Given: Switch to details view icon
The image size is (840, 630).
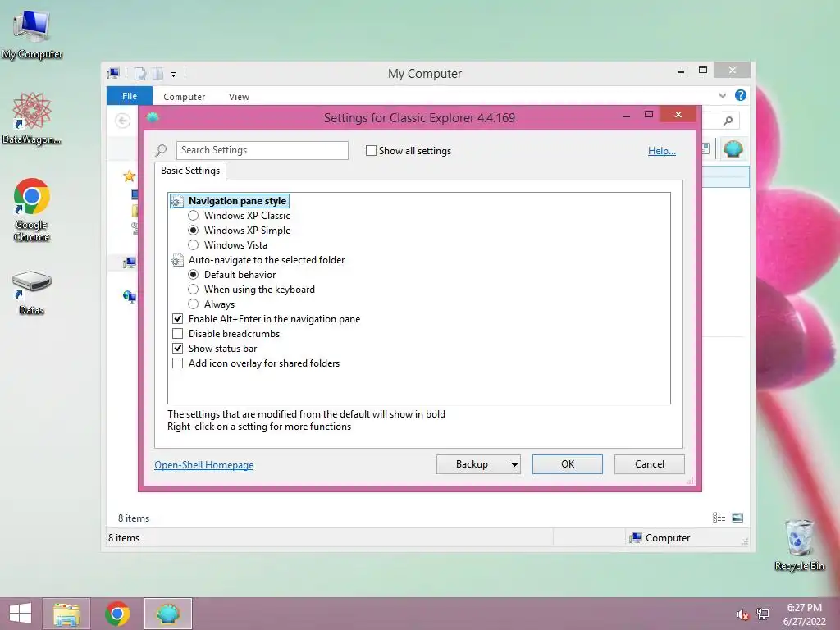Looking at the screenshot, I should [x=719, y=518].
